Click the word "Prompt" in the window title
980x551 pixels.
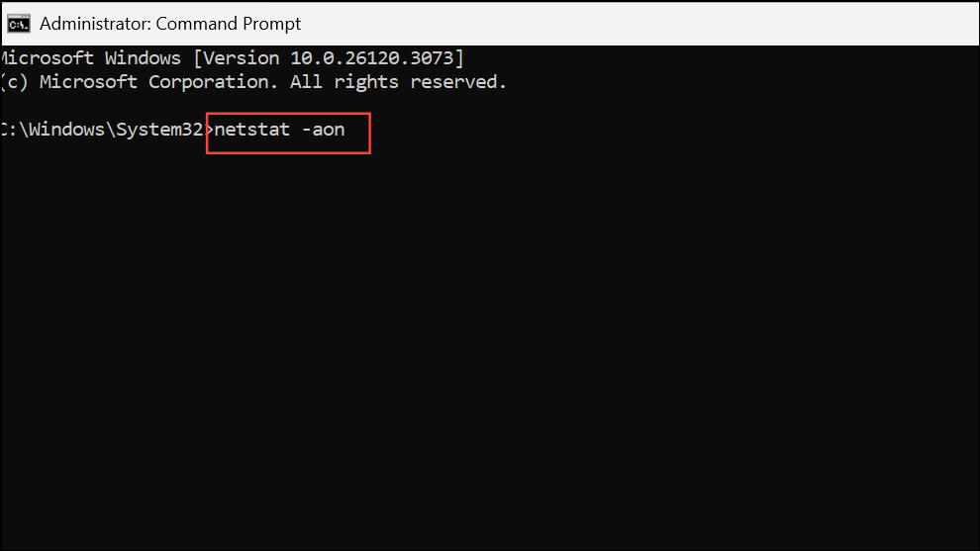click(271, 24)
